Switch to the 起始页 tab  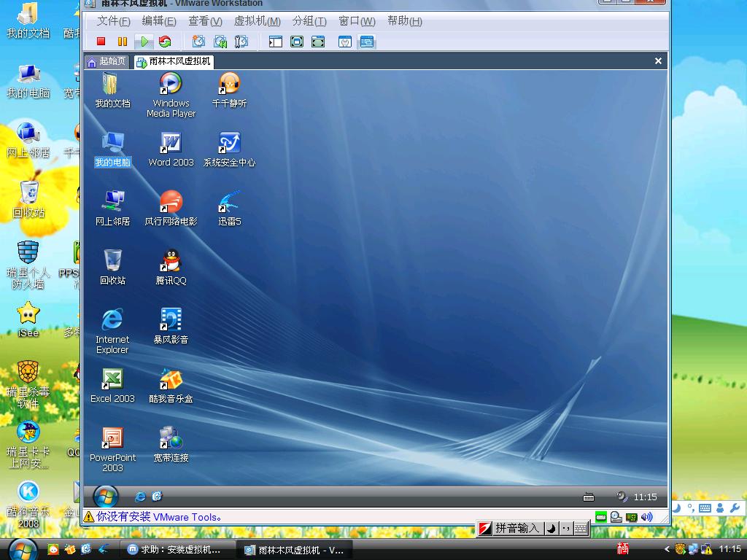point(107,61)
